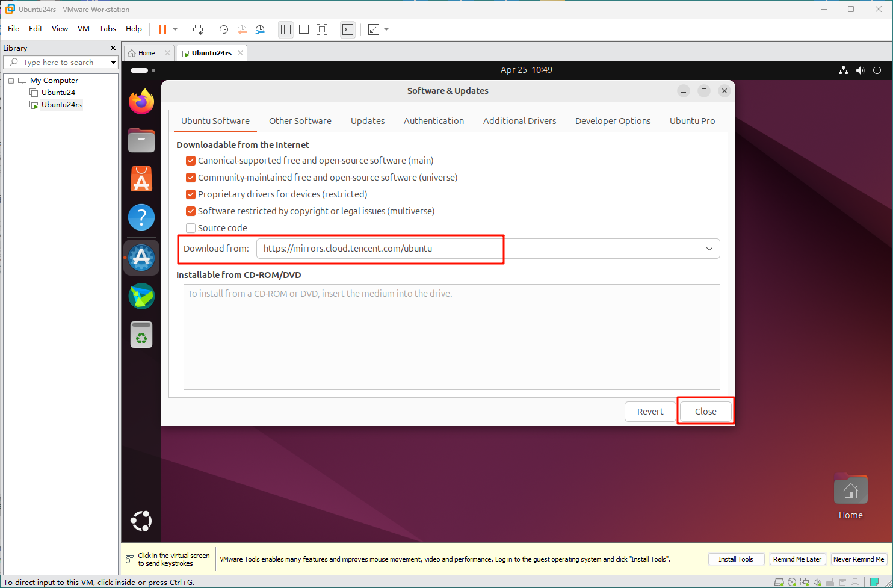Viewport: 893px width, 588px height.
Task: Revert the VM to its previous snapshot
Action: pos(242,29)
